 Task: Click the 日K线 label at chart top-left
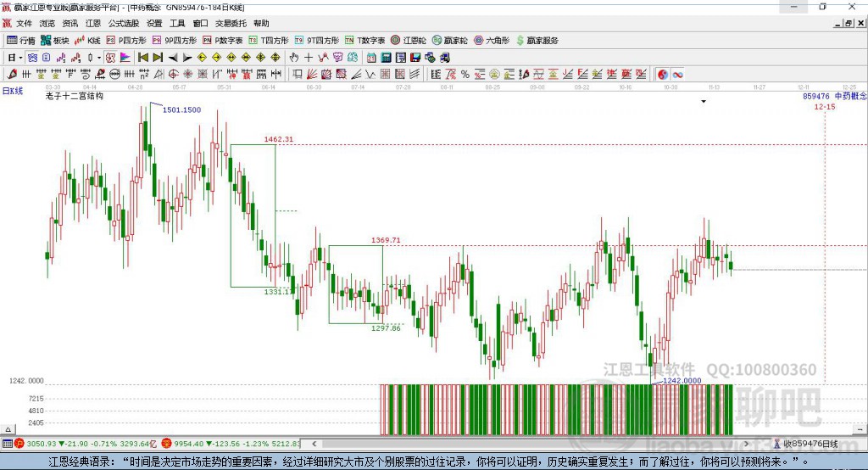pos(13,90)
